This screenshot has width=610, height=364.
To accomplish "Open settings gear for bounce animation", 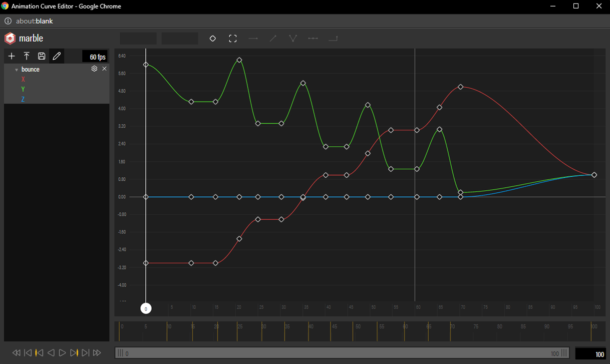I will 94,69.
